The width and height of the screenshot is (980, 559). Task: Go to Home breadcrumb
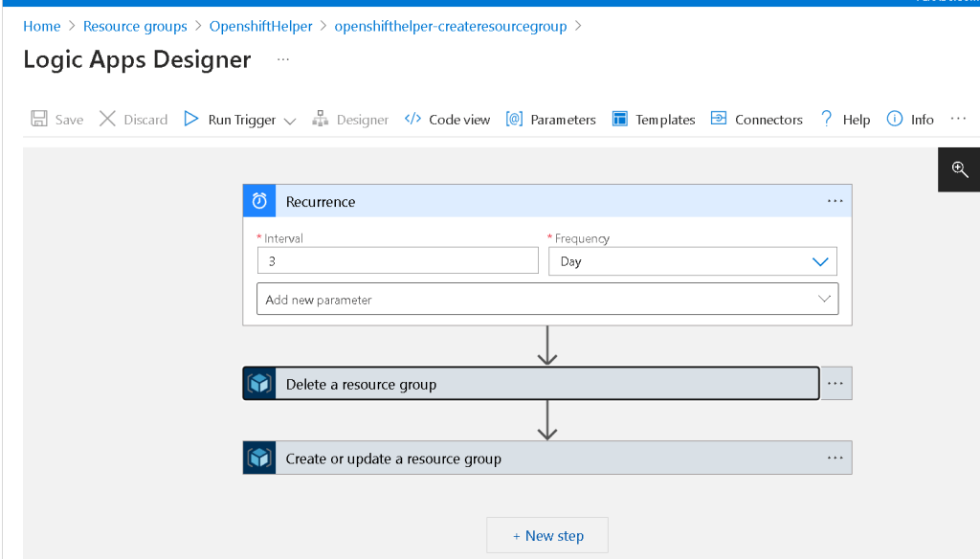(42, 26)
